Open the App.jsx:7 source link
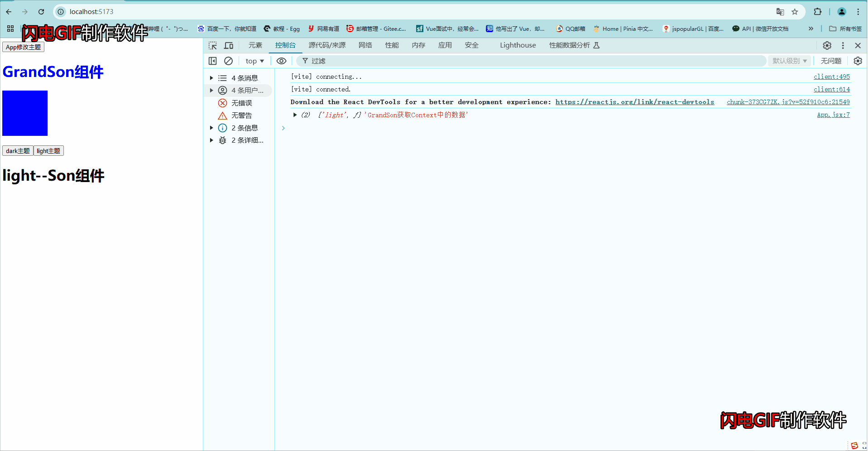868x451 pixels. point(833,115)
